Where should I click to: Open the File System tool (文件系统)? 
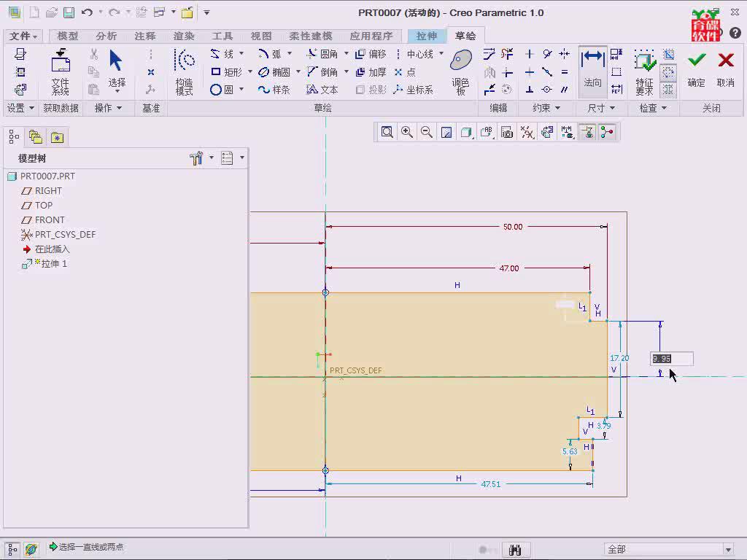point(61,71)
